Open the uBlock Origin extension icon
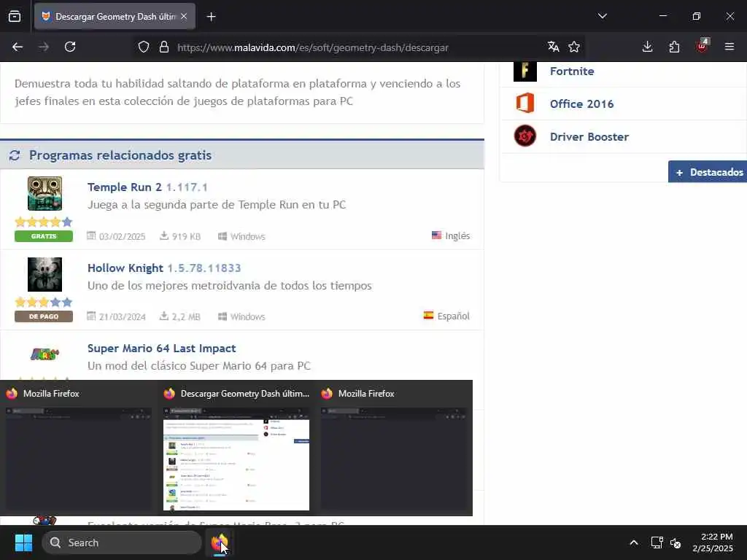Image resolution: width=747 pixels, height=560 pixels. click(703, 46)
